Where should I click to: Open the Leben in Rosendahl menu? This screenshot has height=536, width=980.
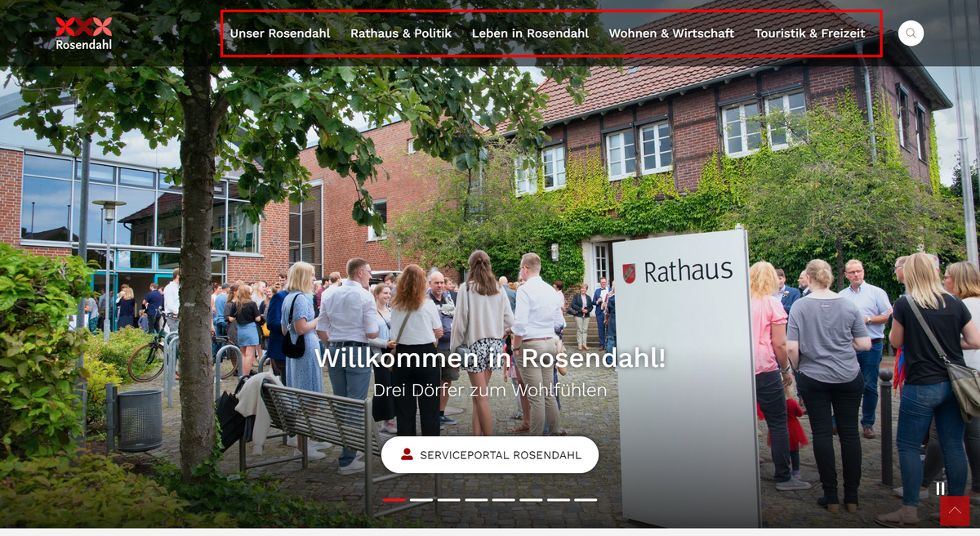point(530,33)
